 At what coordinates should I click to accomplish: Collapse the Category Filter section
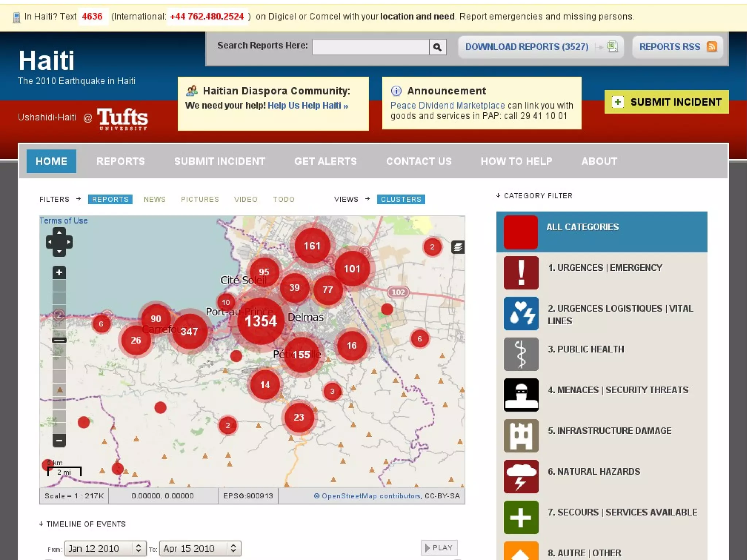click(534, 196)
